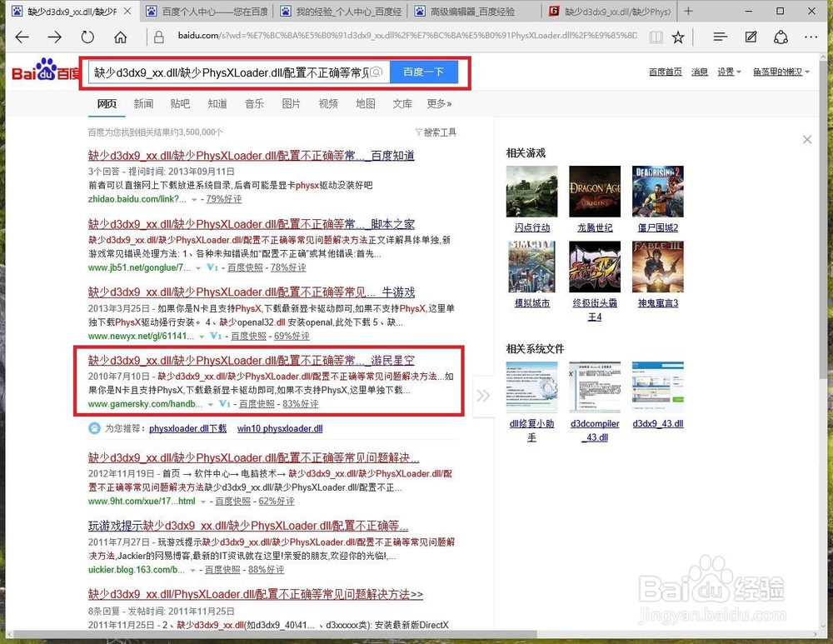Select the 贴吧 search category
The image size is (833, 644).
[x=180, y=103]
